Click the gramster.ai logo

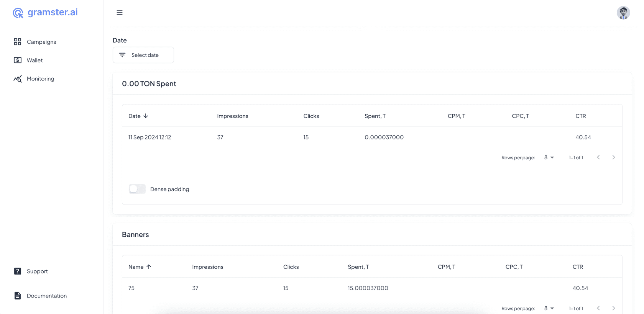point(45,13)
